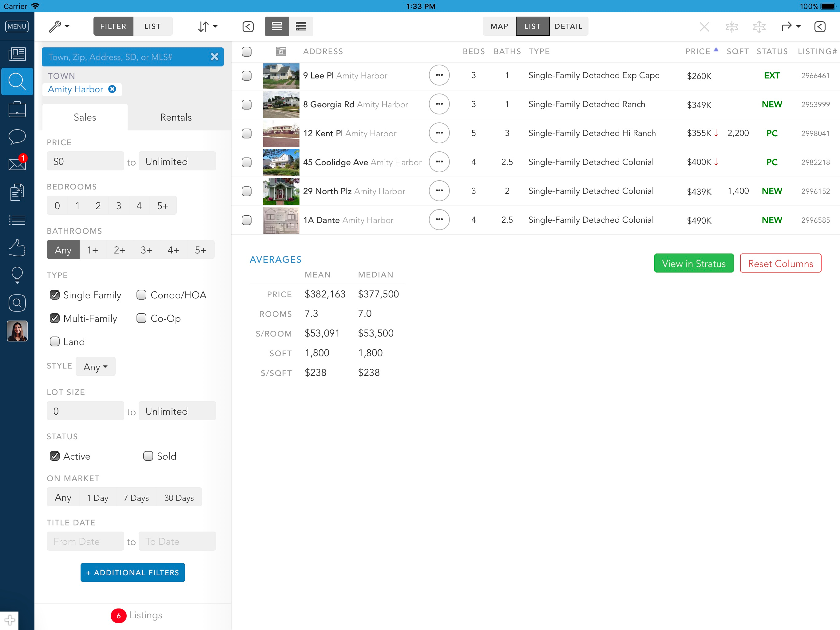Viewport: 840px width, 630px height.
Task: Open the 12 Kent Pl listing thumbnail
Action: pyautogui.click(x=281, y=134)
